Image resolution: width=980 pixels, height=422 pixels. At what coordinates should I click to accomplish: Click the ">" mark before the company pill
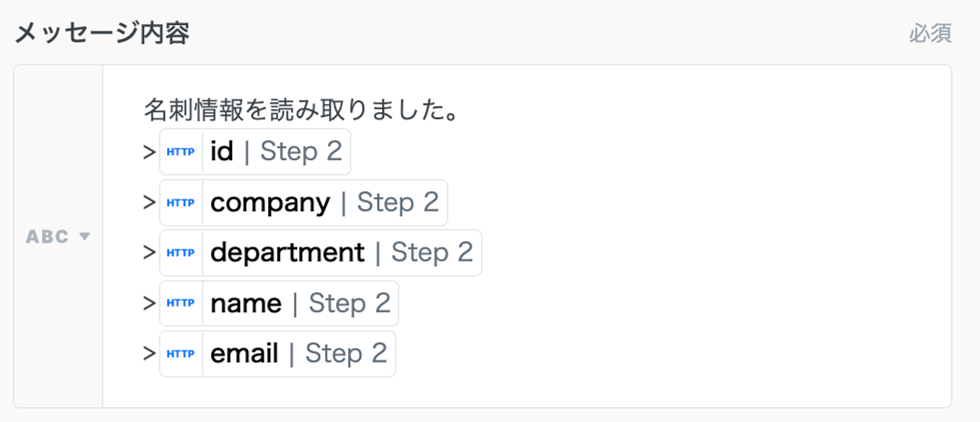(x=149, y=202)
